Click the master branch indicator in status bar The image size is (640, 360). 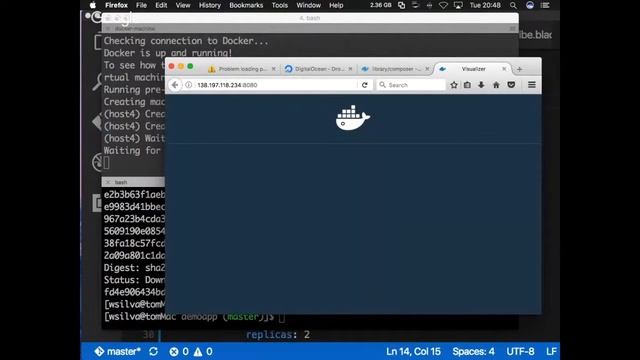click(118, 351)
